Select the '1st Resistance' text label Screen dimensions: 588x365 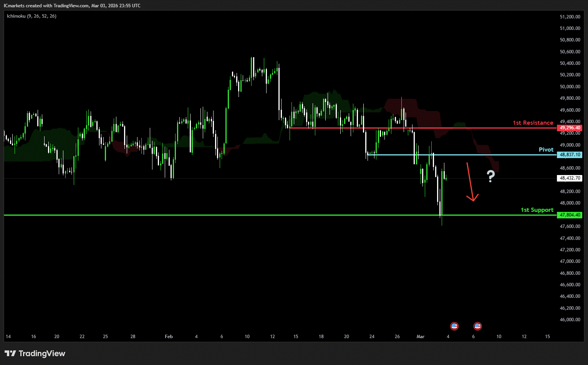coord(533,123)
